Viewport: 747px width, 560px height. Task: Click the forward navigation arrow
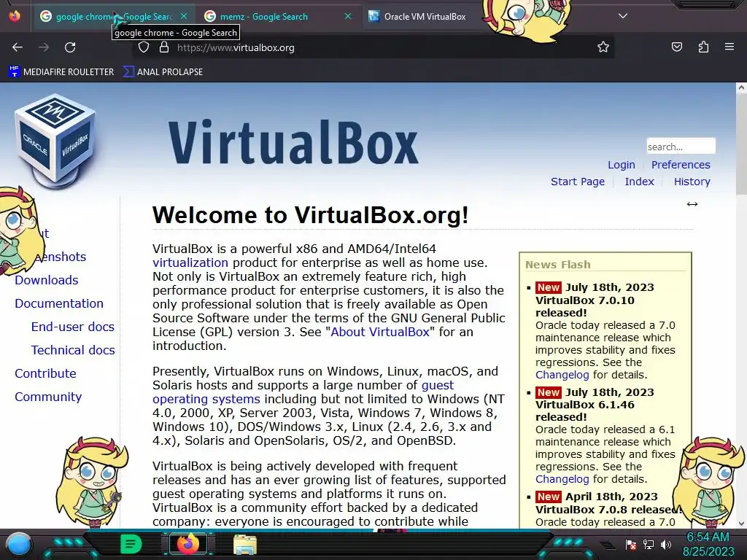pos(44,47)
